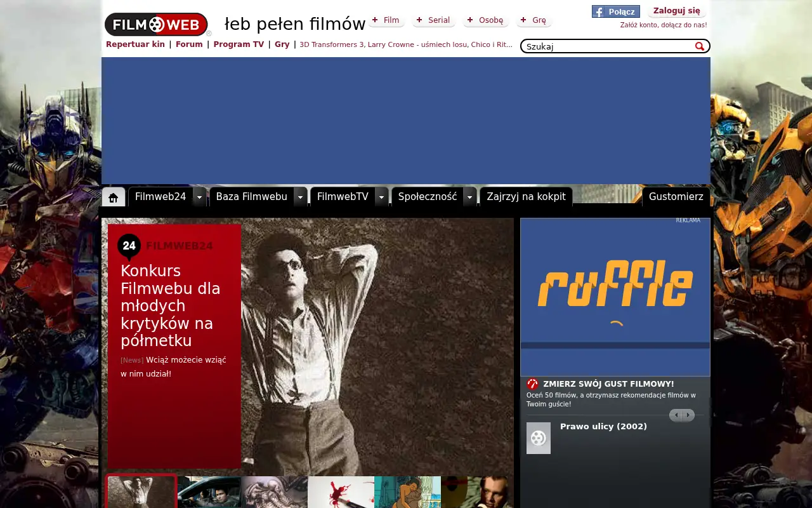Click the film reel placeholder beside Prawo ulicy
This screenshot has width=812, height=508.
539,438
